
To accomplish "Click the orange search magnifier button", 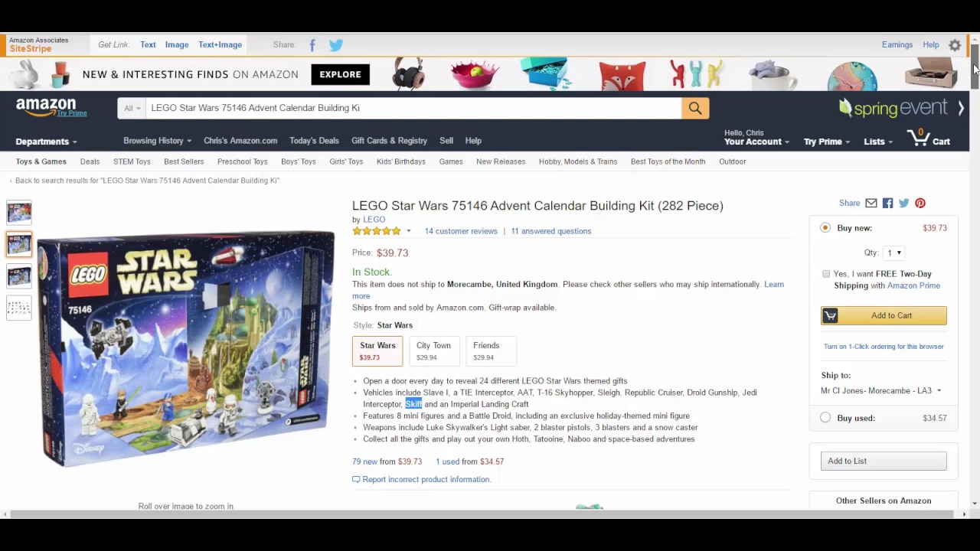I will 694,108.
